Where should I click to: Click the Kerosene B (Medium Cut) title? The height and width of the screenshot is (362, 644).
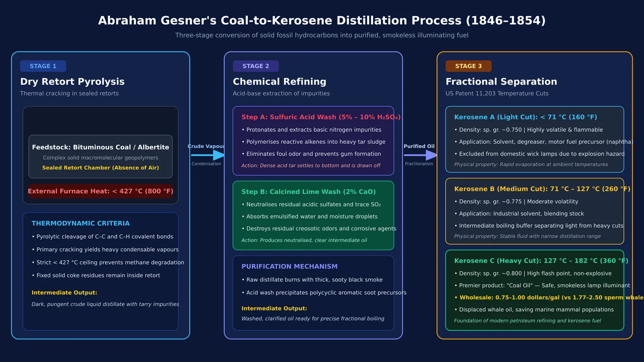click(x=542, y=189)
